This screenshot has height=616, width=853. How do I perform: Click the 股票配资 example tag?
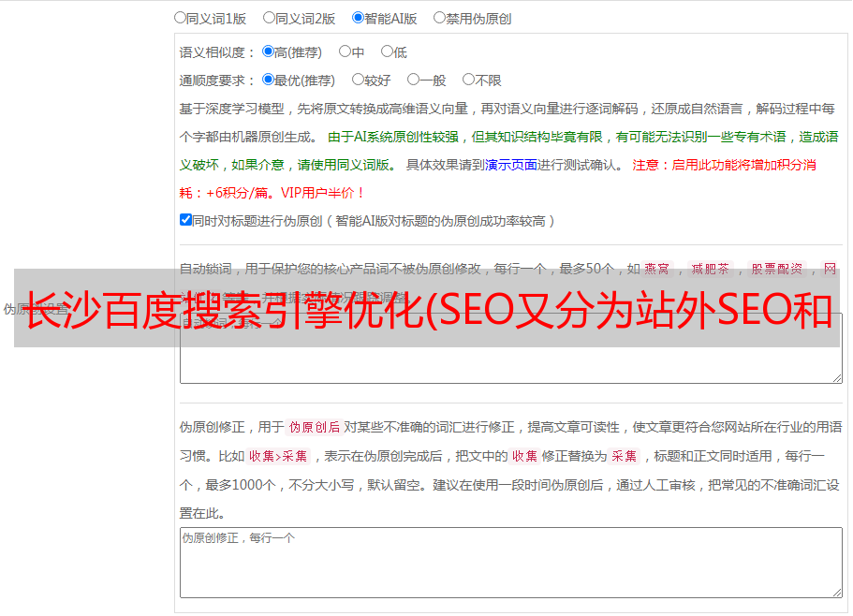[777, 269]
